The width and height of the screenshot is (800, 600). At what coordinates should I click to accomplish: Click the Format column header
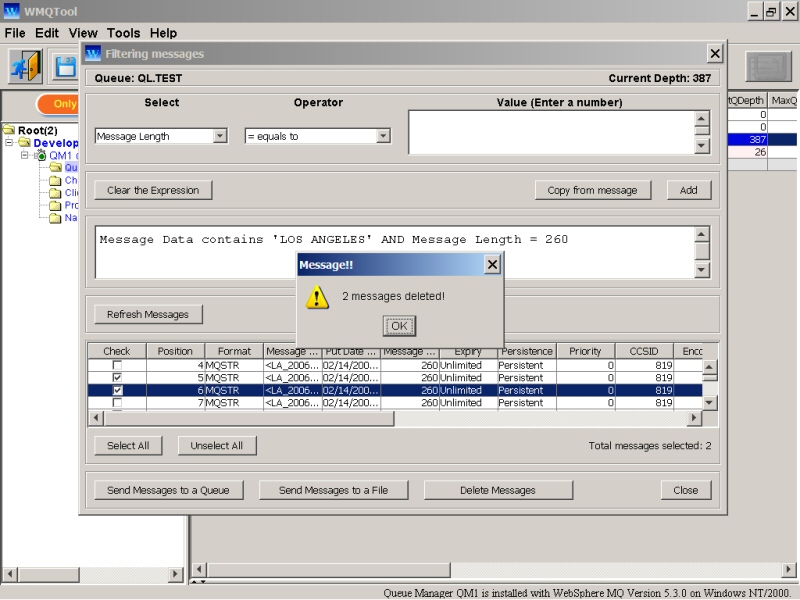pyautogui.click(x=234, y=351)
